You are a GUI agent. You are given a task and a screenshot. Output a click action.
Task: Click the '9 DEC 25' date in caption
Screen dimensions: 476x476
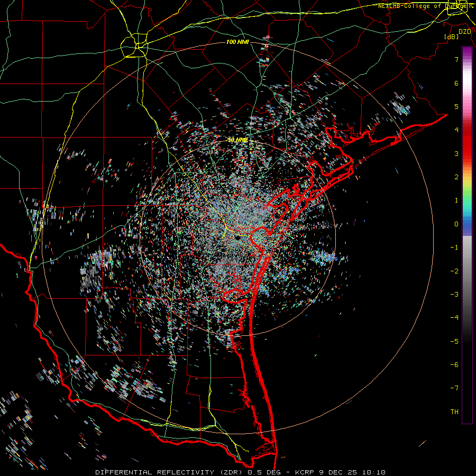[338, 472]
